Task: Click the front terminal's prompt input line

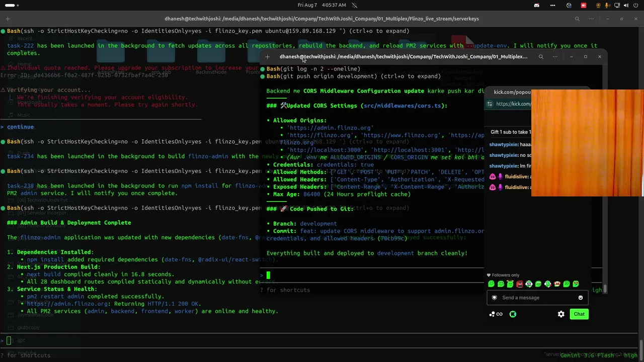Action: (x=372, y=275)
